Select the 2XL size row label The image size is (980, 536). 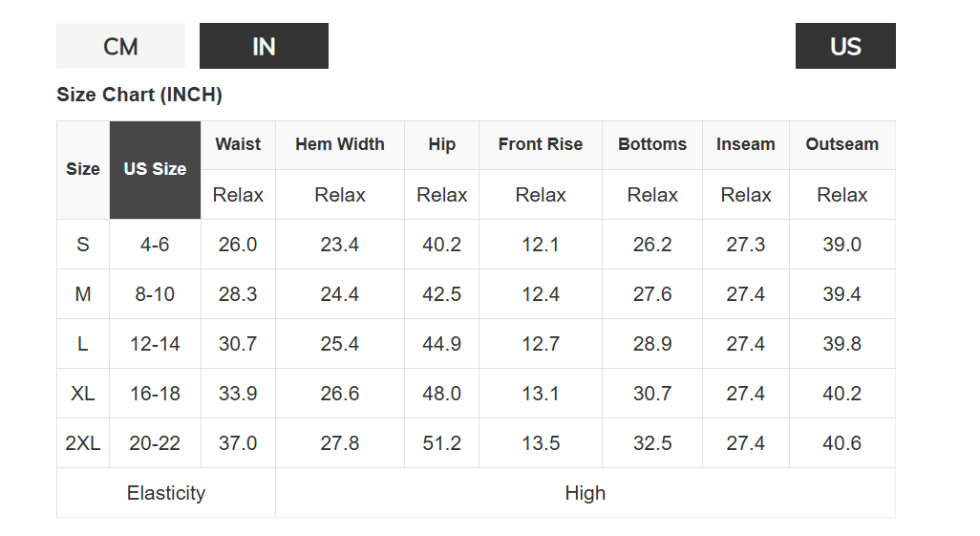(83, 443)
